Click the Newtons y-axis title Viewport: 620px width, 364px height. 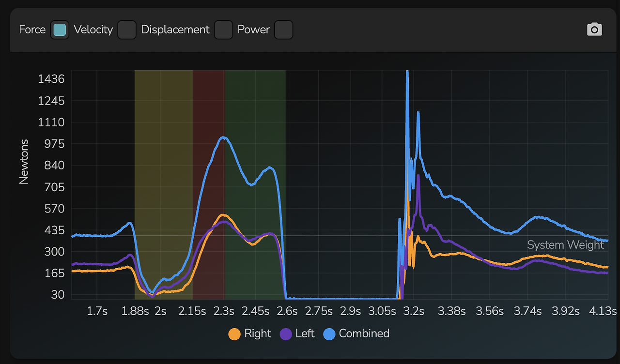coord(24,162)
